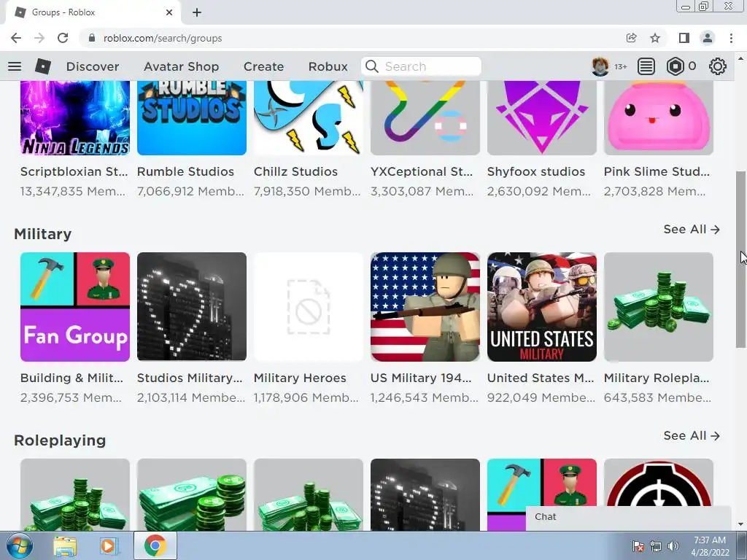Go back to the previous page

(16, 38)
